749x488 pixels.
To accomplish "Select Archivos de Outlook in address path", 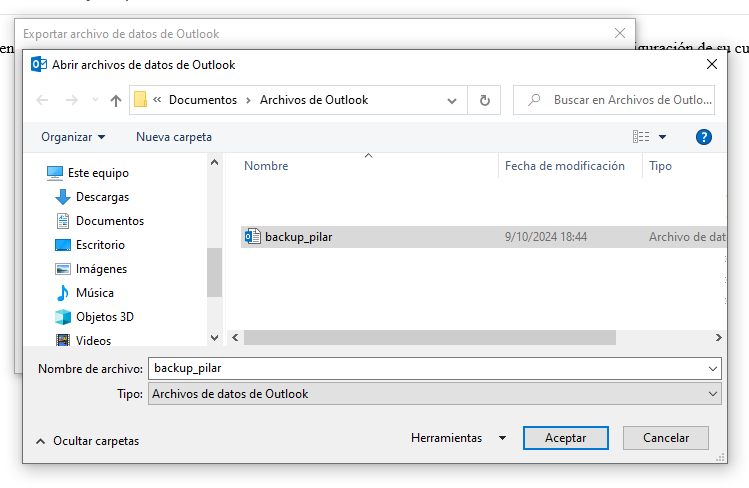I will point(314,100).
